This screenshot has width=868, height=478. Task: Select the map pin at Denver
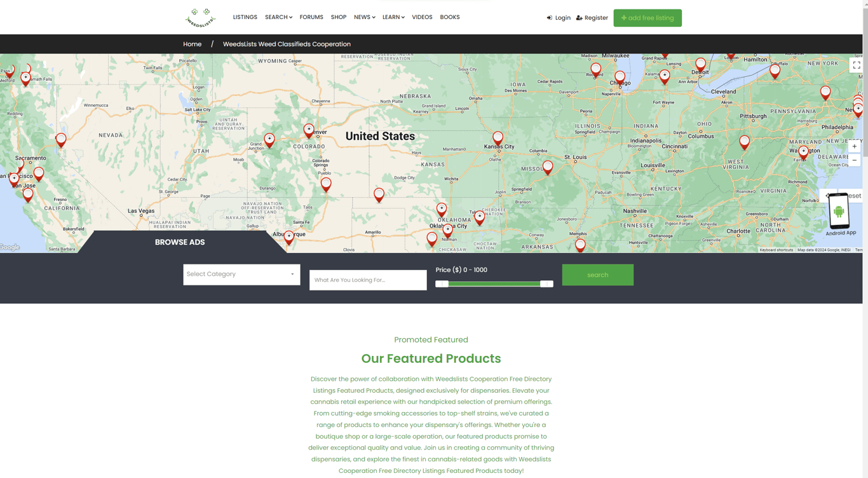(x=309, y=131)
